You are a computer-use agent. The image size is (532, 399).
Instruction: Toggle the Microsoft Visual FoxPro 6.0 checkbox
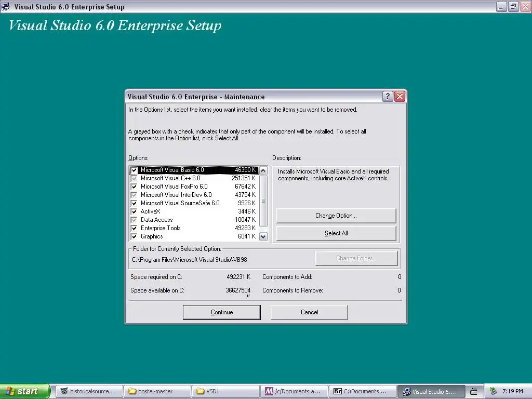pos(134,187)
